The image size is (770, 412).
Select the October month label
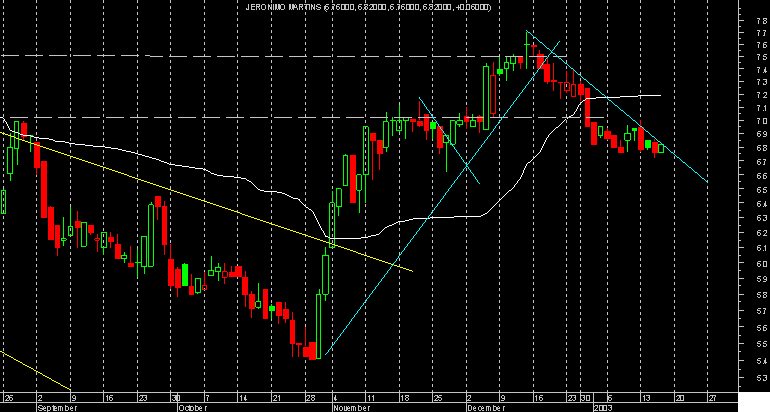tap(193, 408)
